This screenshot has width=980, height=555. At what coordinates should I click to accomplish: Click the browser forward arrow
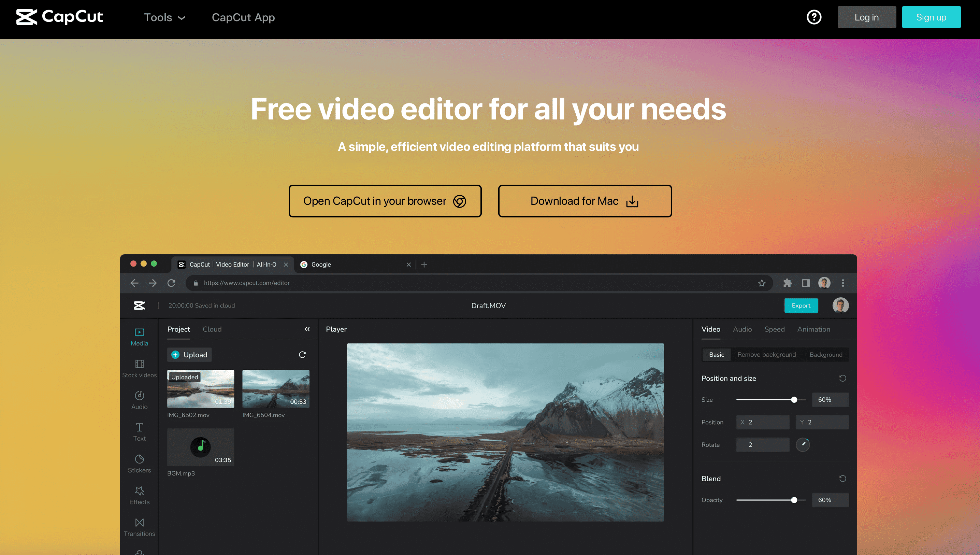[x=153, y=283]
